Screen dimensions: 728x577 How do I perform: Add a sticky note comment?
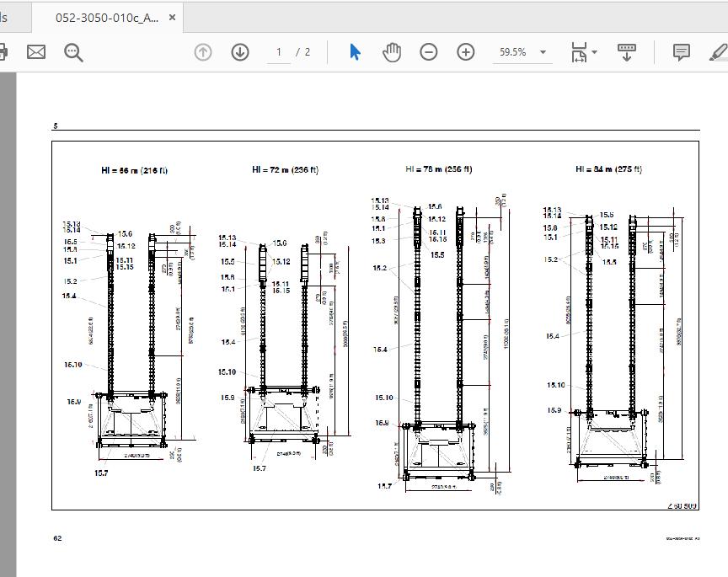pos(681,51)
